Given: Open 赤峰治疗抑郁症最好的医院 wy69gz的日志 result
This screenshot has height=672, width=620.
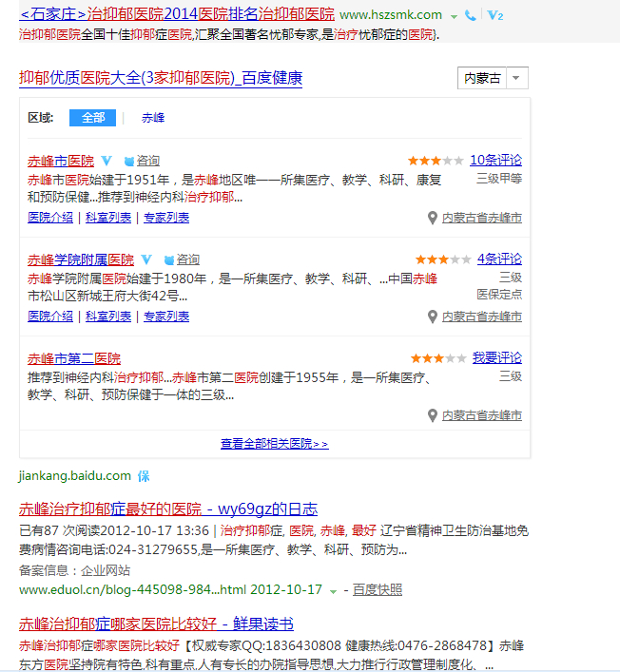Looking at the screenshot, I should pyautogui.click(x=168, y=509).
